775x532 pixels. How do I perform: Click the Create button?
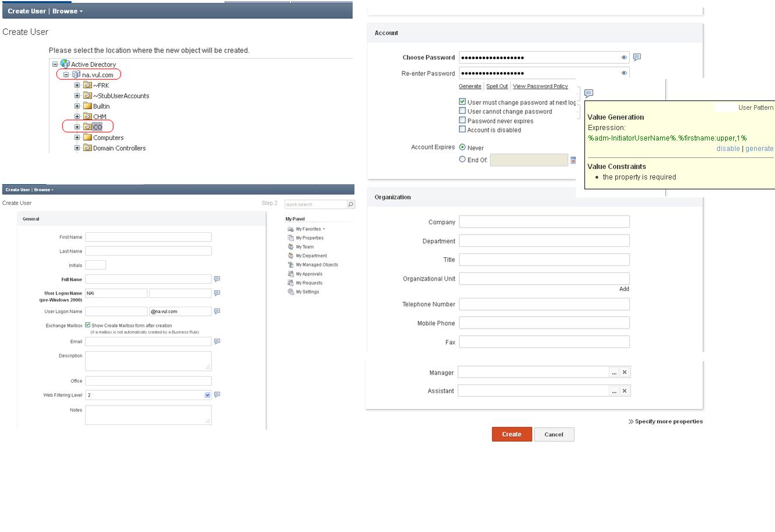[512, 434]
